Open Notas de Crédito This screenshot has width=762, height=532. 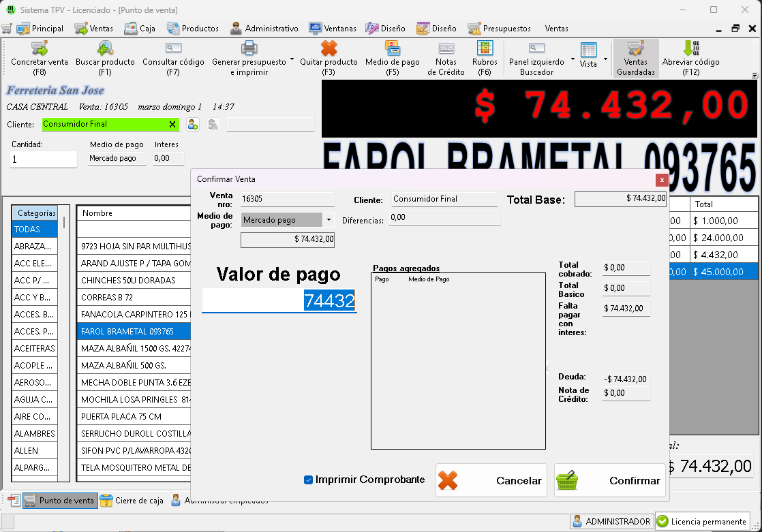(x=446, y=58)
